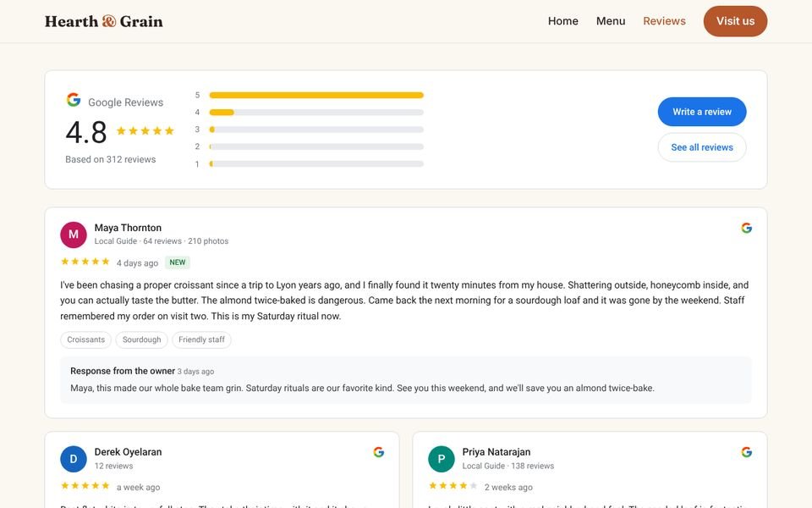Click Maya Thornton's M avatar

click(74, 235)
